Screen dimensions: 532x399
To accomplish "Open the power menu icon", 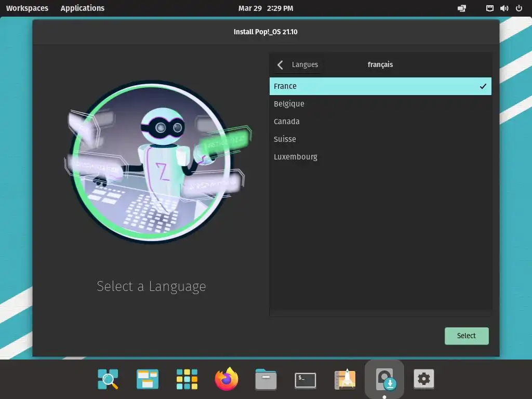I will click(519, 8).
